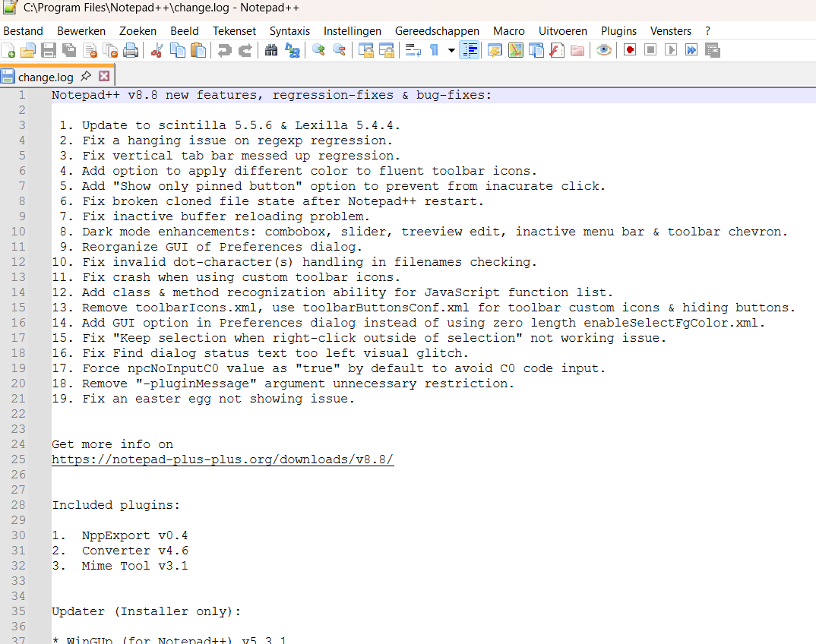Toggle synchronize horizontal scrolling icon
Image resolution: width=816 pixels, height=644 pixels.
pyautogui.click(x=387, y=50)
